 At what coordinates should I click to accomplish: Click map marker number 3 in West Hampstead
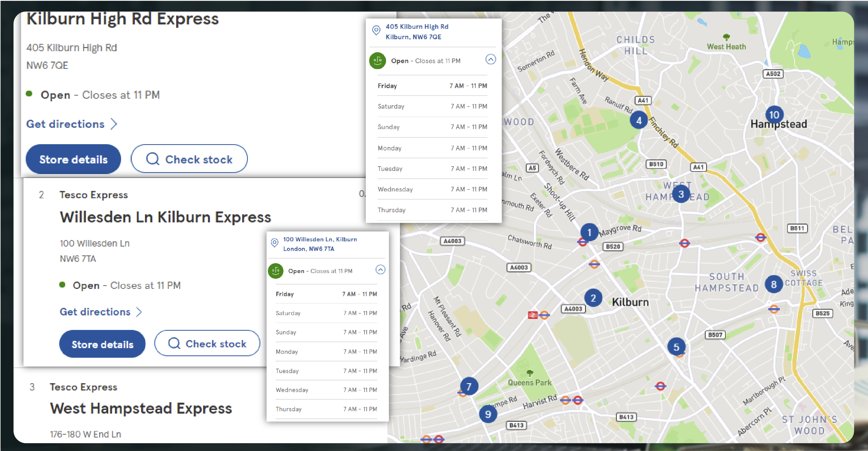click(x=681, y=194)
